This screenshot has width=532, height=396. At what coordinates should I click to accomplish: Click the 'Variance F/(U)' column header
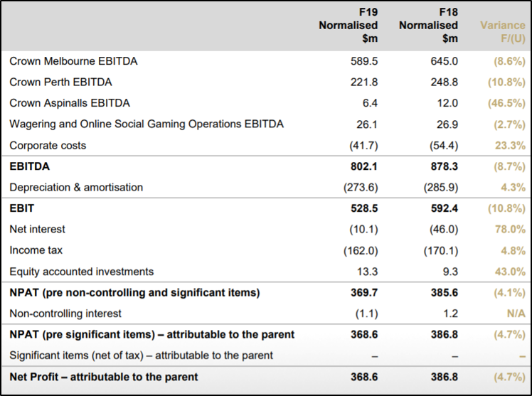click(x=502, y=32)
